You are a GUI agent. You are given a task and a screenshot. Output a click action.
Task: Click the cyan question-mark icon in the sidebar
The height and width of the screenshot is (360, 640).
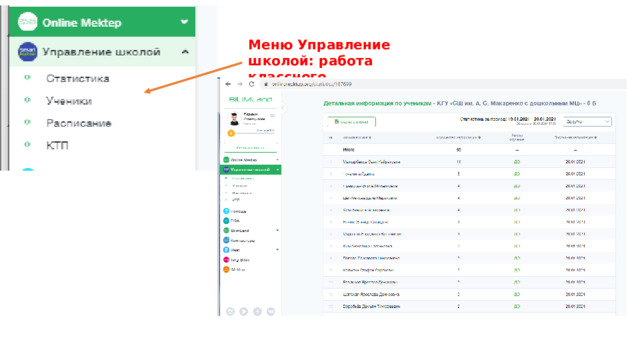point(226,211)
